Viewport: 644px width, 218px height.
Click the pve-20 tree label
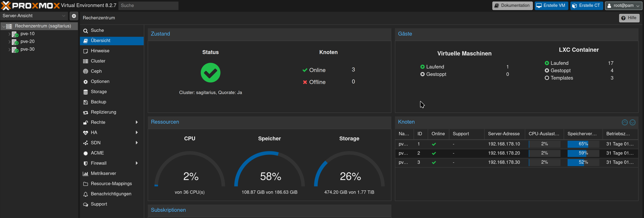point(27,42)
